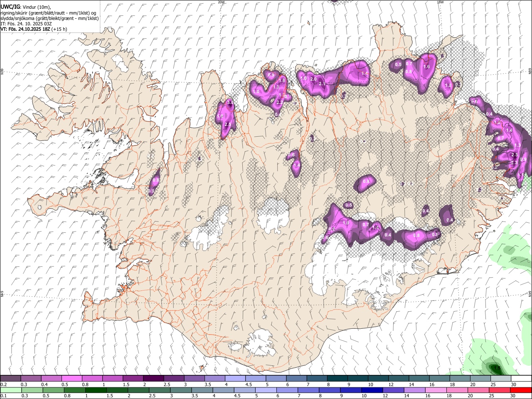Screen dimensions: 532x399
Task: Click the 15W longitude label
Action: (440, 2)
